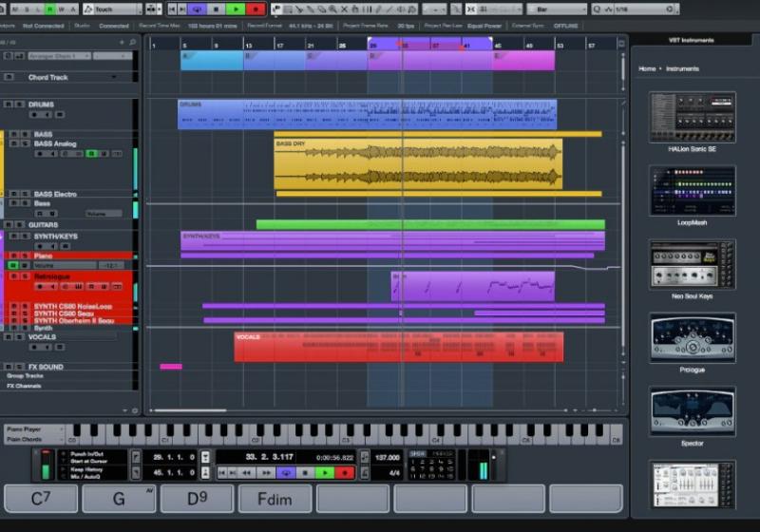Mute the DRUMS folder track
Viewport: 760px width, 532px height.
pos(8,104)
